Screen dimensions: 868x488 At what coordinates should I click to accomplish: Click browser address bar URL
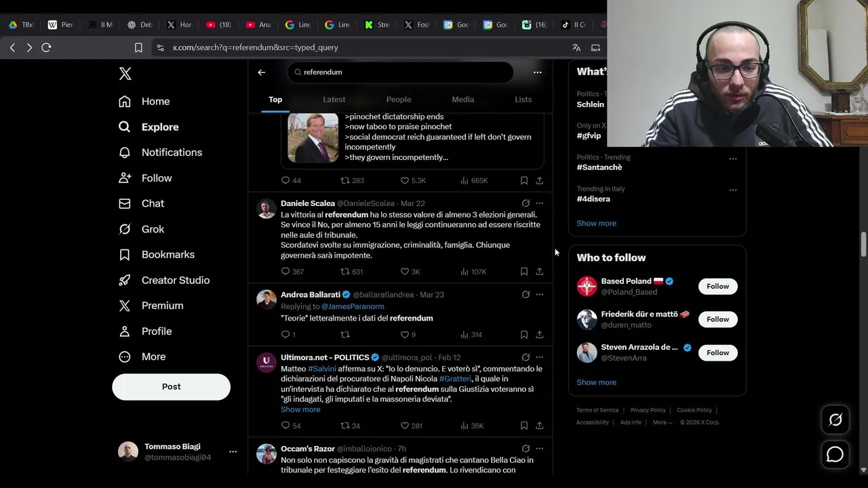[256, 47]
